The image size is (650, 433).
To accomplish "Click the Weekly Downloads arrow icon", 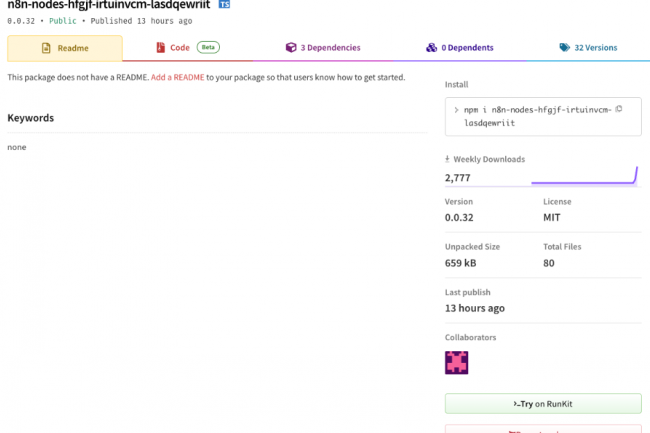I will click(x=448, y=159).
